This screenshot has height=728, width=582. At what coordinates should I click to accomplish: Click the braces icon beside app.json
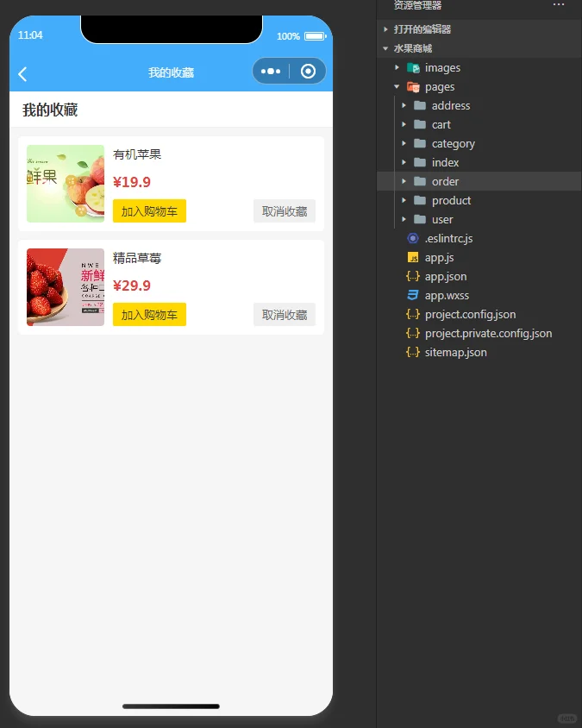(413, 276)
